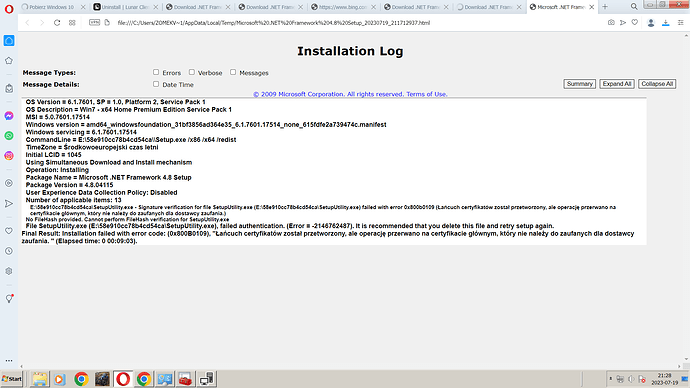Toggle the Date Time checkbox
Viewport: 690px width, 388px height.
pos(156,84)
